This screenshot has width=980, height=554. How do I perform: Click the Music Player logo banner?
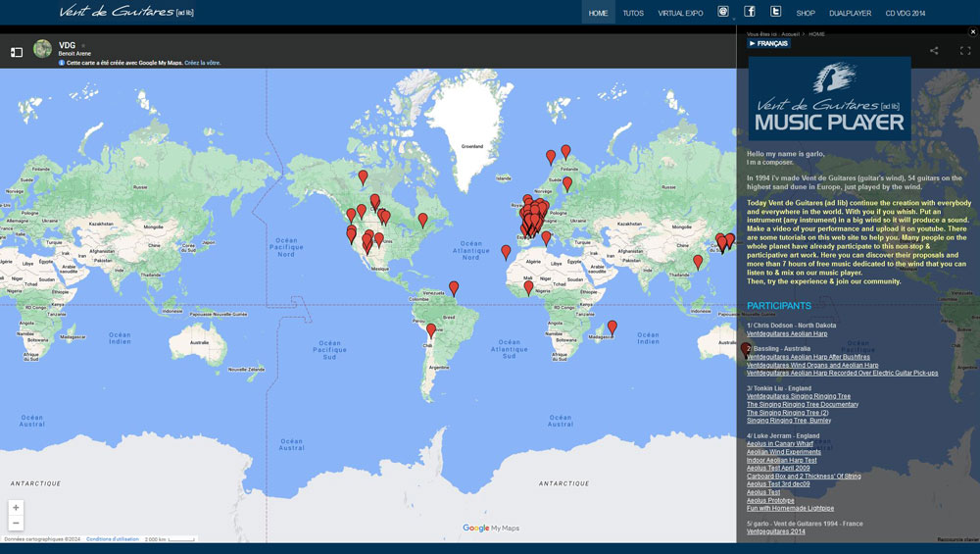click(x=829, y=97)
